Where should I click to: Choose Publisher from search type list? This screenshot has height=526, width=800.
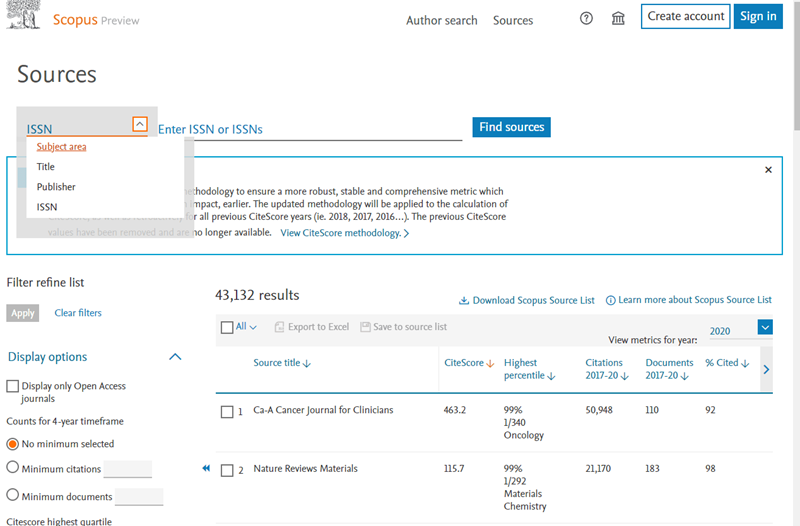56,187
